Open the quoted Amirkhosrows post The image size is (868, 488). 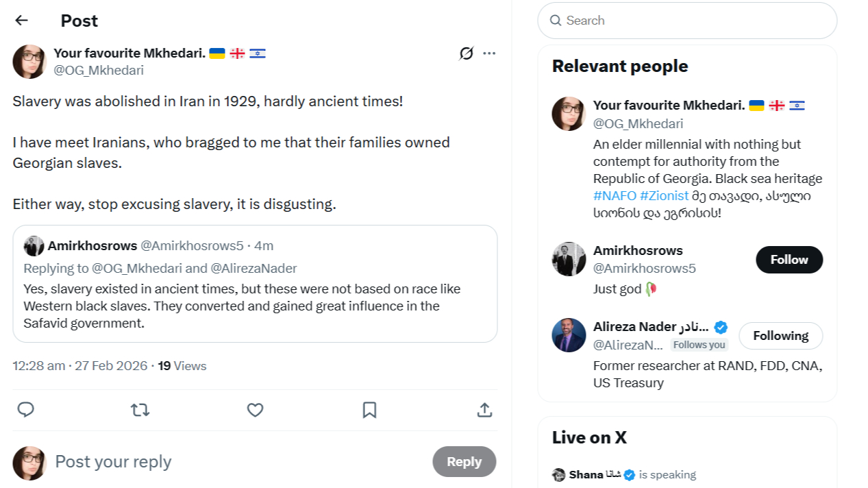[x=255, y=306]
